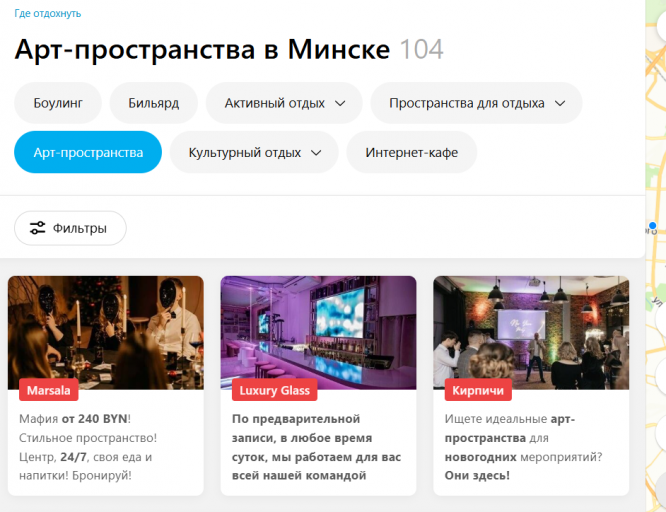Click the chevron next to 'Пространства для отдыха'
This screenshot has width=666, height=512.
560,103
